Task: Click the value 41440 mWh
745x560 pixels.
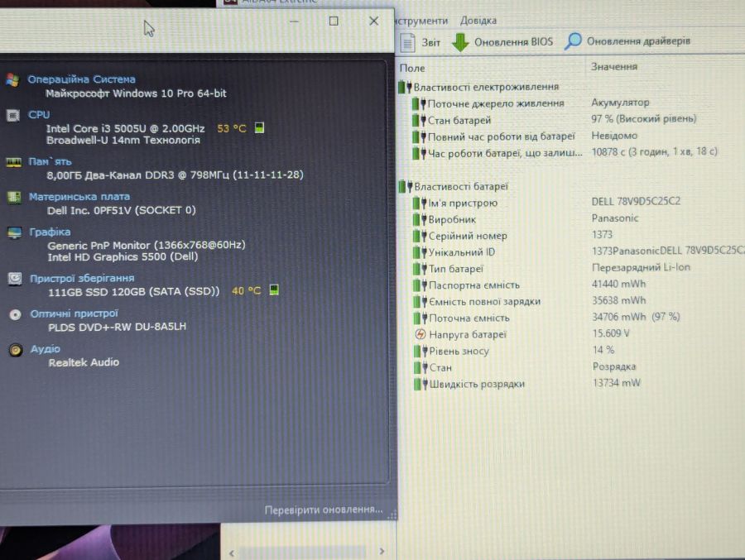Action: click(x=618, y=284)
